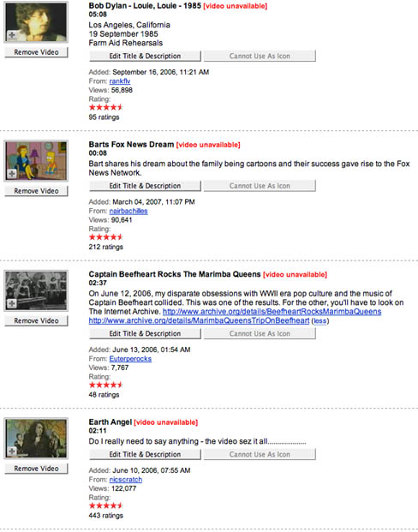
Task: Edit title and description of Earth Angel
Action: (x=145, y=454)
